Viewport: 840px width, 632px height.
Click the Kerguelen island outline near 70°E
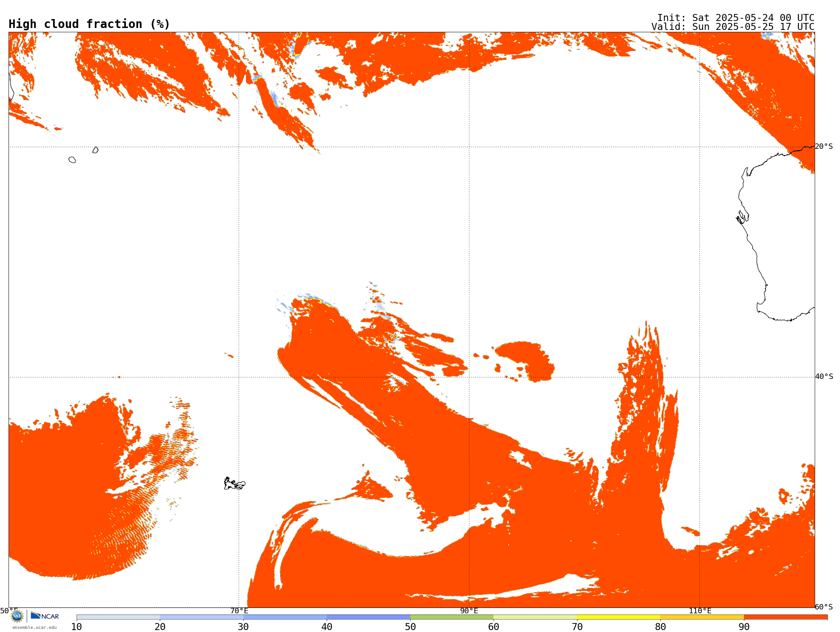(234, 484)
